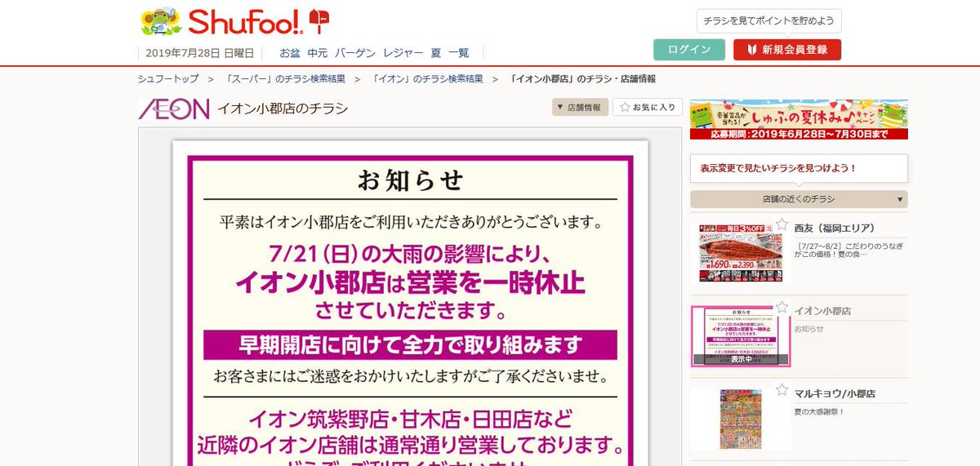Click the 2019年7月28日 日曜日 date text
980x466 pixels.
click(x=200, y=53)
